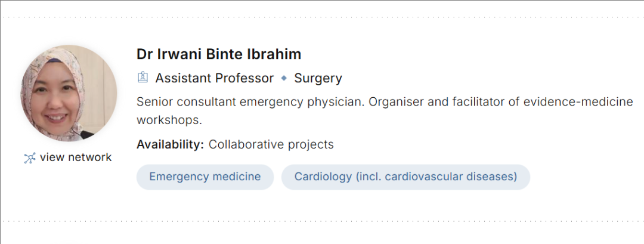Screen dimensions: 644x244
Task: Click the "Dr" prefix in the name
Action: tap(145, 54)
